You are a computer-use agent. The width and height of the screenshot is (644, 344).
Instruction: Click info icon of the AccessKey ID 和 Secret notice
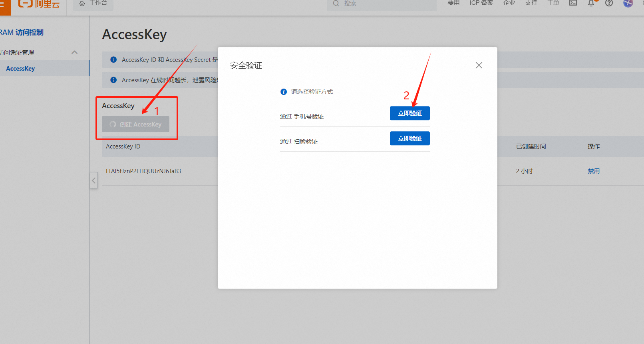point(113,59)
